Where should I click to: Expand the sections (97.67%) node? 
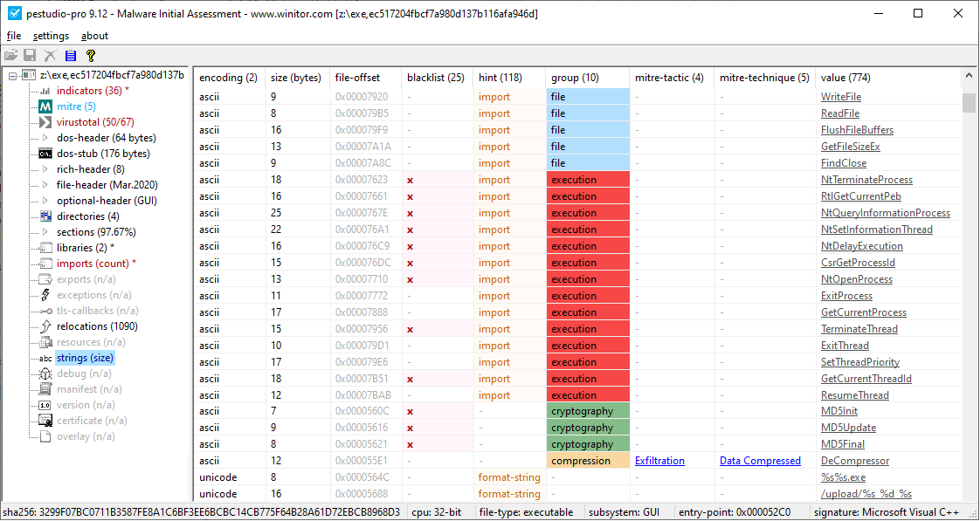tap(45, 232)
